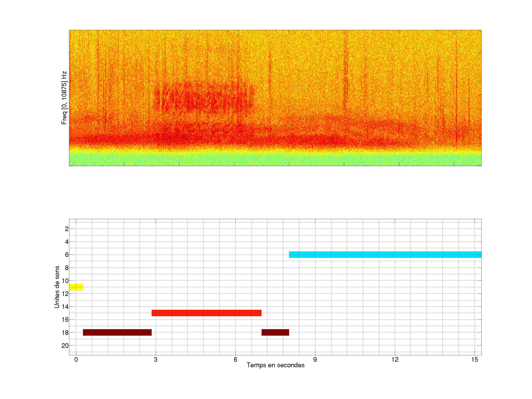Click the x-axis tick label 15

pyautogui.click(x=474, y=359)
